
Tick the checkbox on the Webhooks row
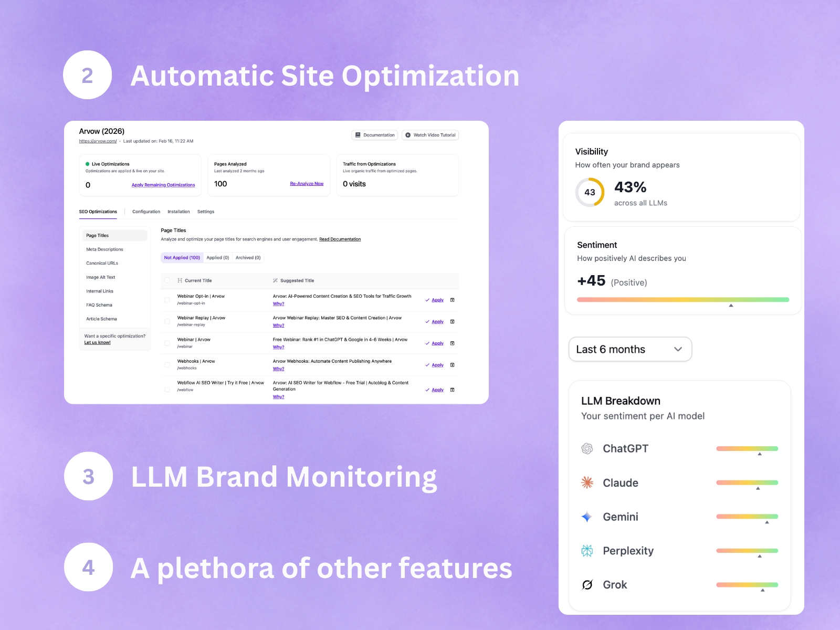166,364
